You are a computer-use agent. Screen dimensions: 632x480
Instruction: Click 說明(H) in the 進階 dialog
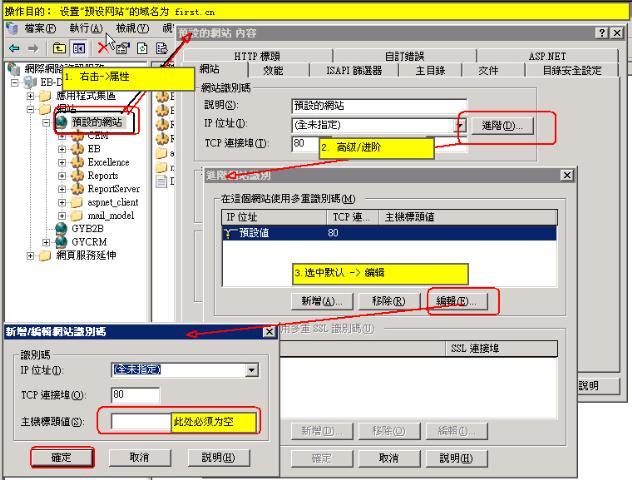coord(456,458)
